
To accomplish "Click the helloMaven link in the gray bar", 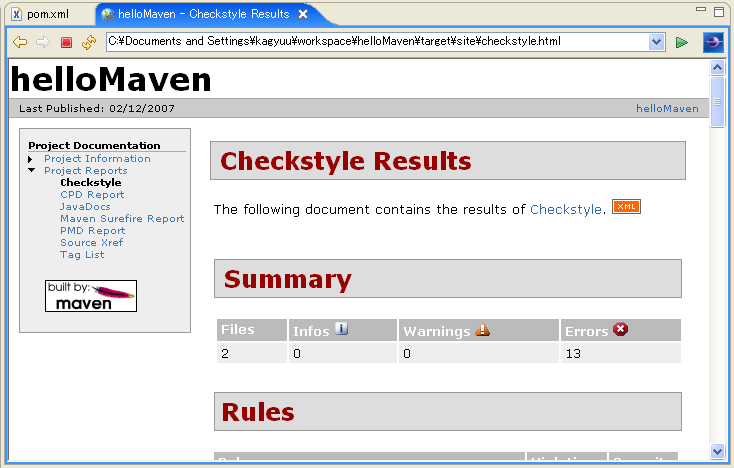I will click(667, 109).
